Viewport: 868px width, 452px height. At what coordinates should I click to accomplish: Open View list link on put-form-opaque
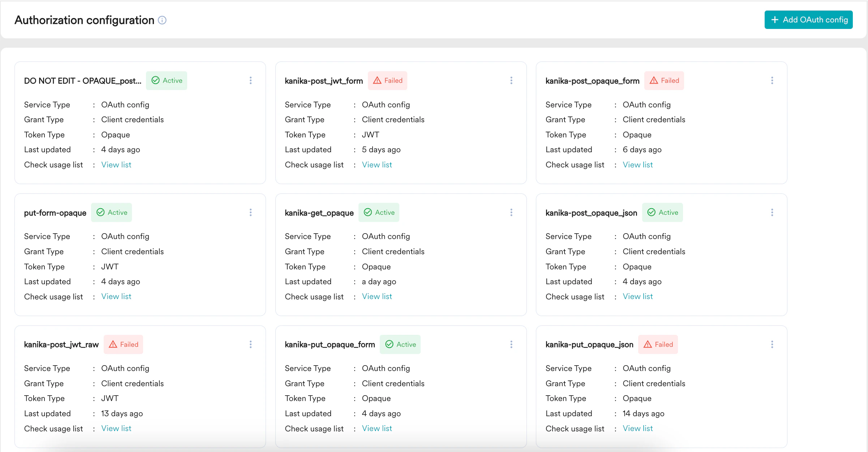[116, 297]
